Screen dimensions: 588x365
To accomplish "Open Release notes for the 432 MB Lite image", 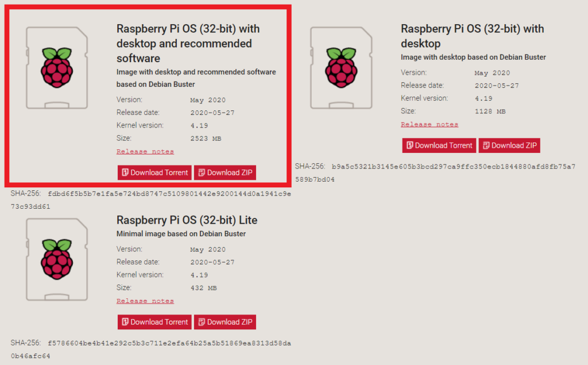I will tap(145, 301).
